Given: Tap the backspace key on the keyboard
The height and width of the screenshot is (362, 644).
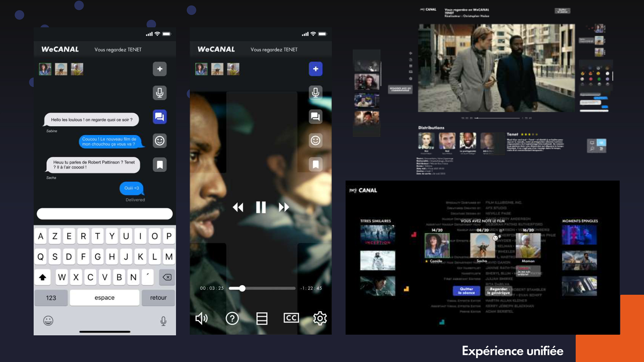Looking at the screenshot, I should pos(167,277).
